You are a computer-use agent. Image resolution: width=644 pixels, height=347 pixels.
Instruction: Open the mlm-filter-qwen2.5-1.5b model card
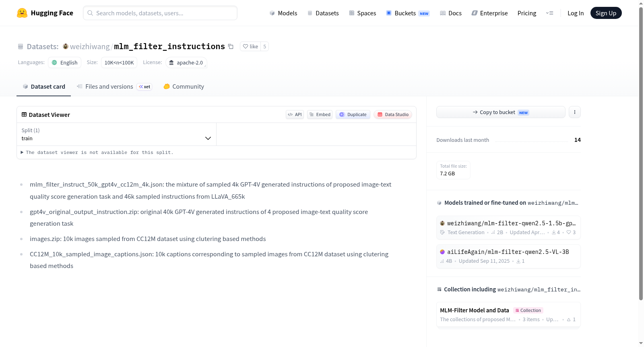coord(508,227)
